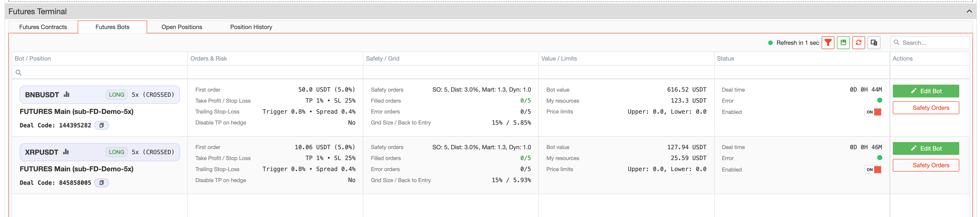
Task: Open chart icon next to BNBUSDT
Action: [x=67, y=94]
